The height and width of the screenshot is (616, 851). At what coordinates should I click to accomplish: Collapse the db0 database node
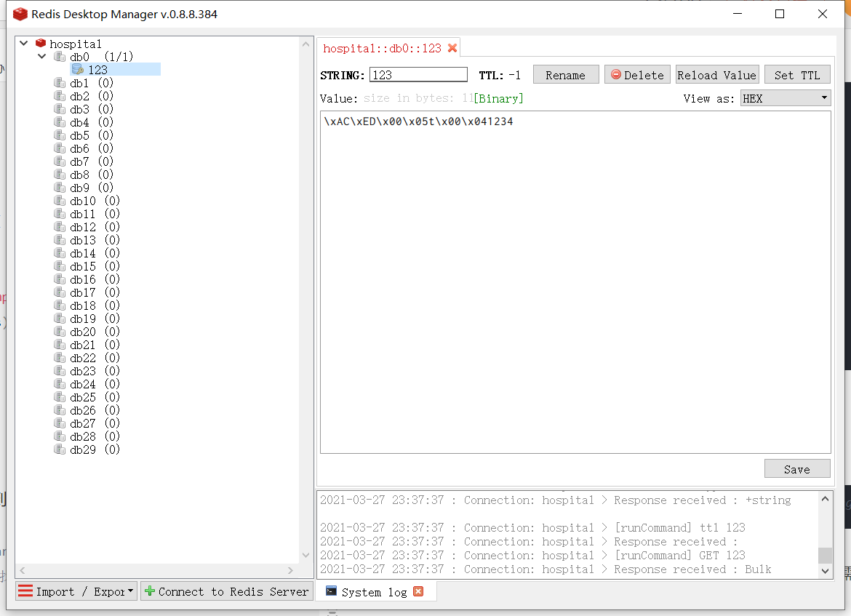click(41, 57)
